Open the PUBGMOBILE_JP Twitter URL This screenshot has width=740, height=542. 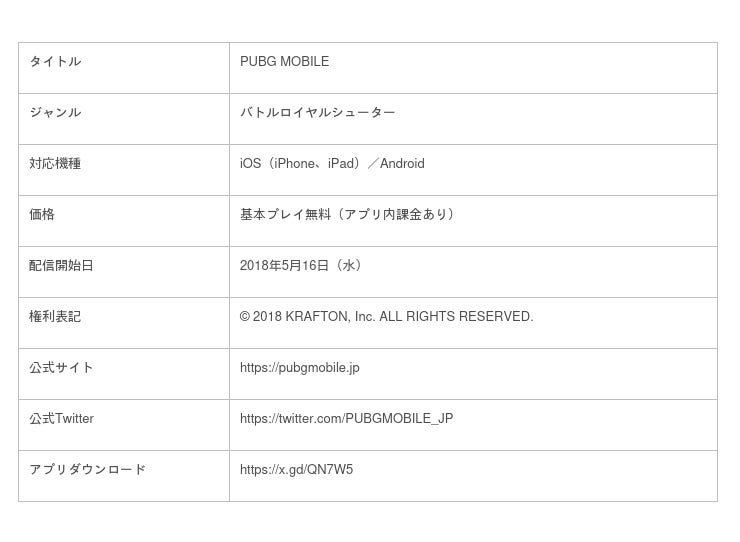coord(346,419)
